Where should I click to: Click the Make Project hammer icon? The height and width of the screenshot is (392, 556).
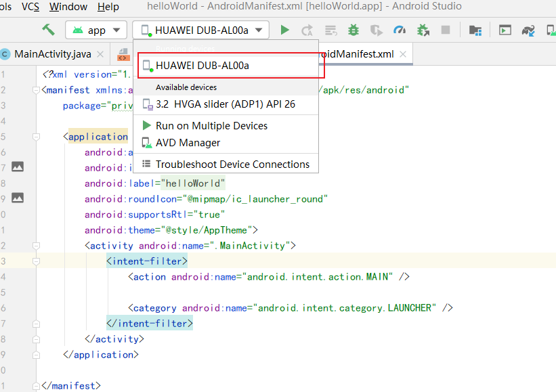tap(49, 30)
